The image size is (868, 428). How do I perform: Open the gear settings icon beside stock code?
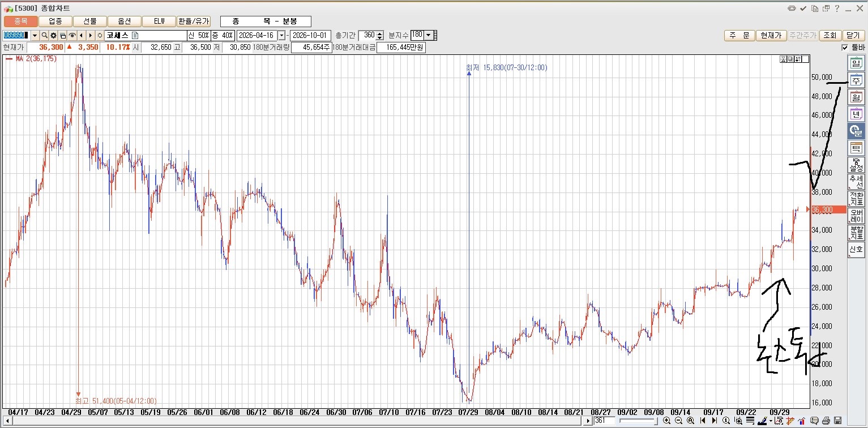tap(53, 35)
